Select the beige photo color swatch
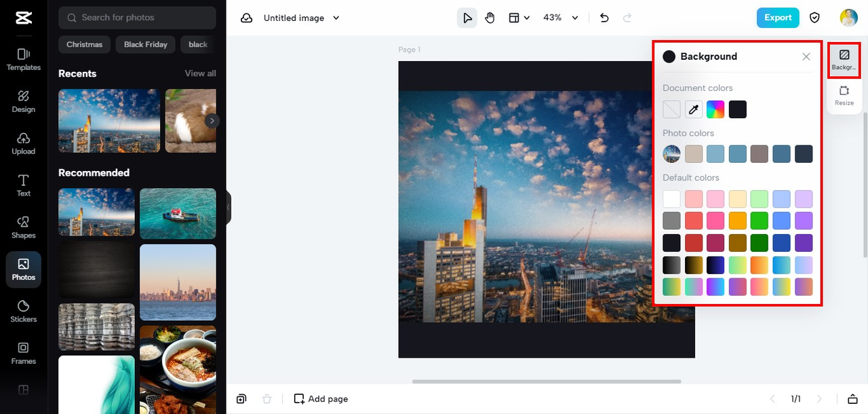 [694, 154]
